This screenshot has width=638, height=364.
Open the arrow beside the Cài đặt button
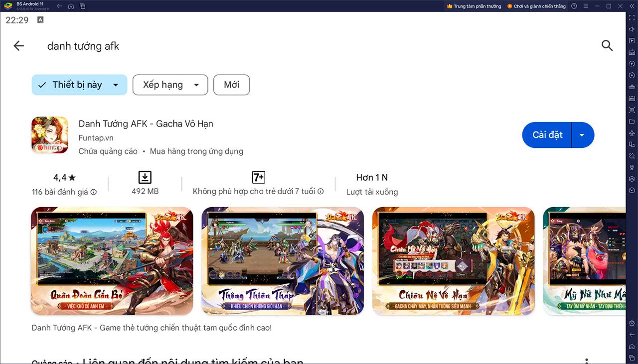(582, 135)
